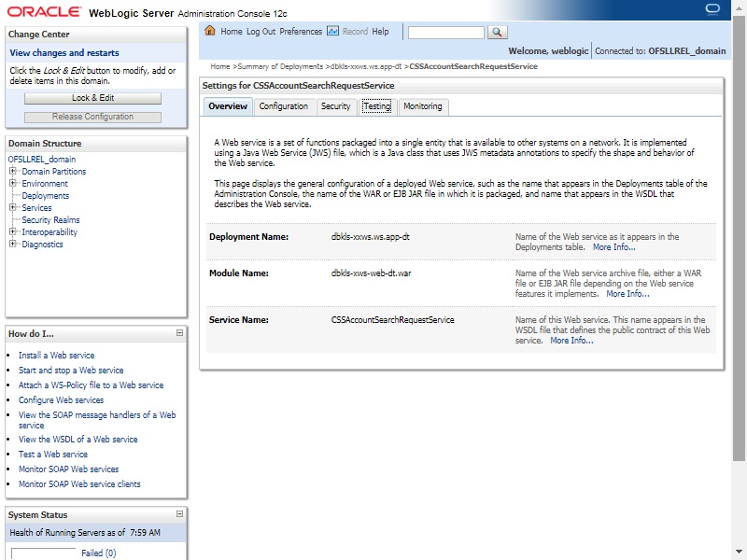The width and height of the screenshot is (747, 560).
Task: Click the ORACLE logo
Action: (x=44, y=11)
